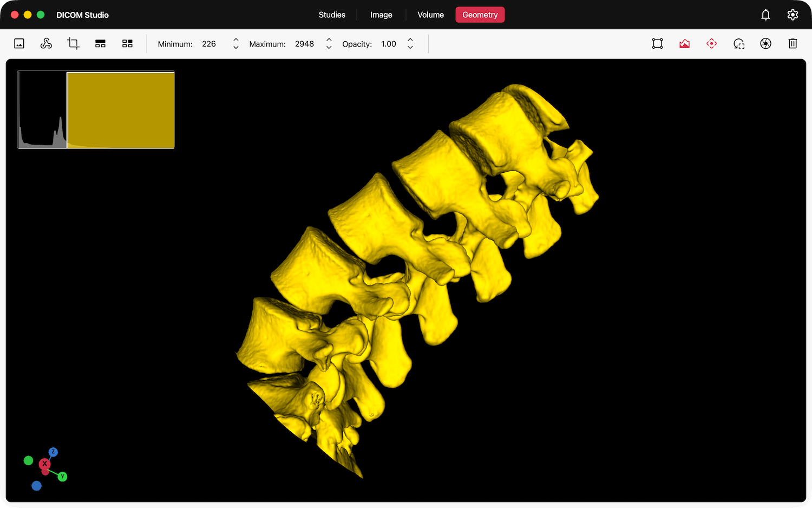Delete geometry with the trash icon

(793, 44)
